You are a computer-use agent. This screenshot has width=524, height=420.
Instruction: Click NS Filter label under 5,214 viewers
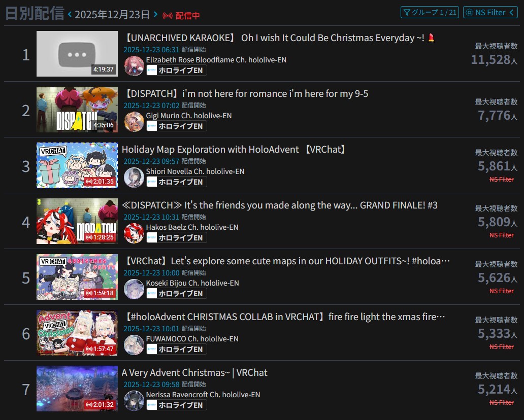(x=501, y=402)
